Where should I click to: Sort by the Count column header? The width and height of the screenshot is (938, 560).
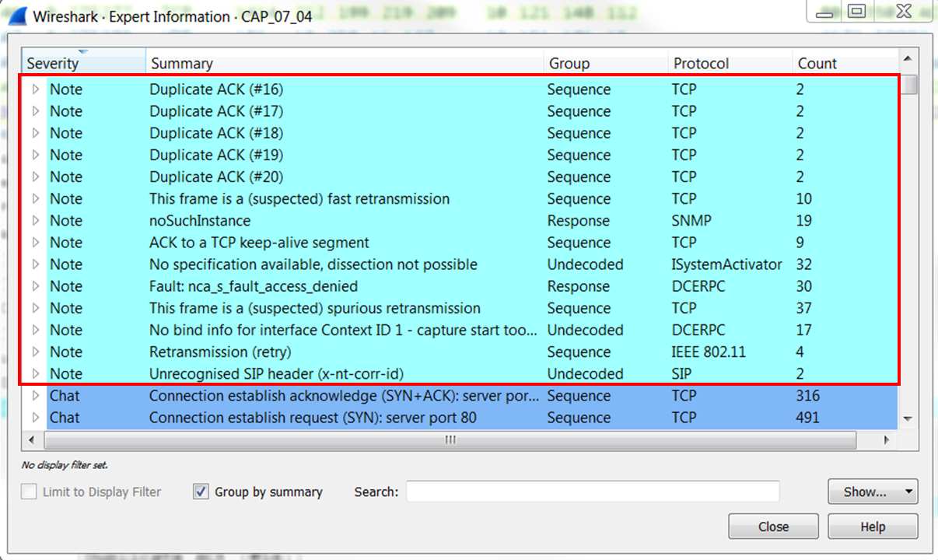point(845,63)
